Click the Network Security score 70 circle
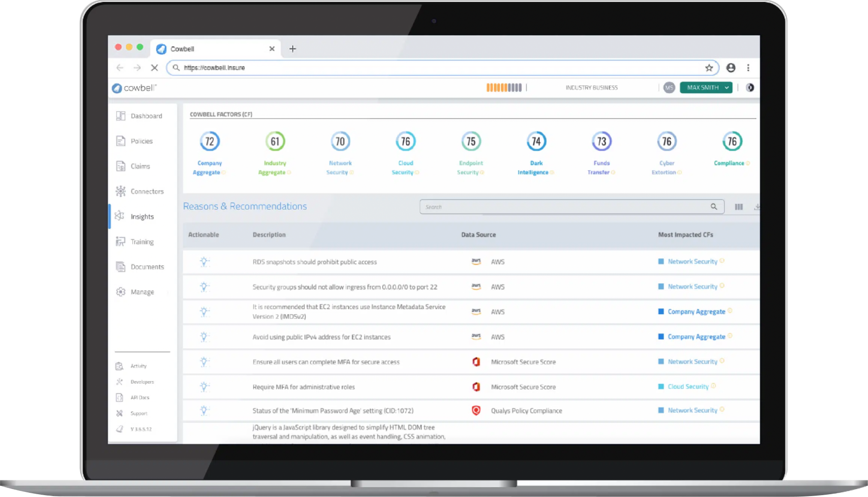The image size is (868, 497). pos(340,141)
